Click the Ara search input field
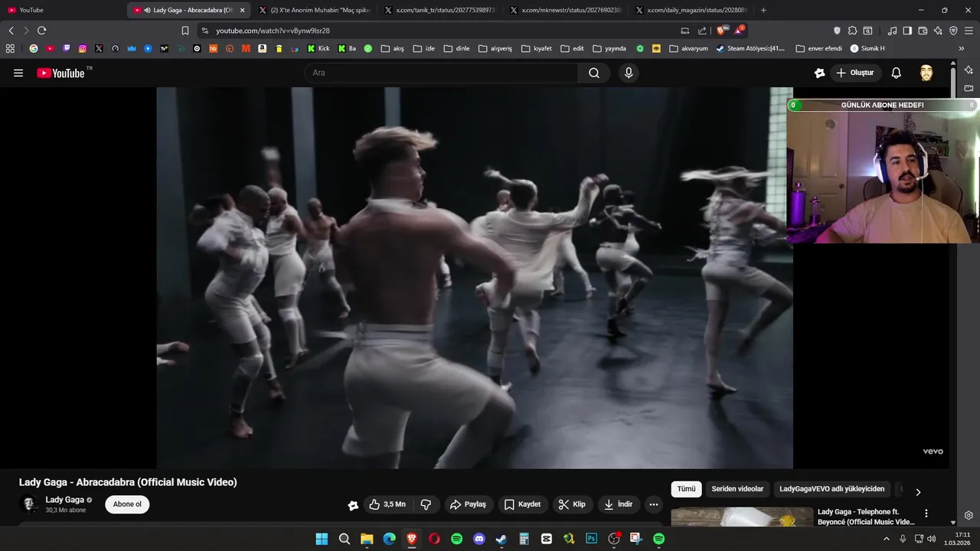The width and height of the screenshot is (980, 551). (442, 73)
